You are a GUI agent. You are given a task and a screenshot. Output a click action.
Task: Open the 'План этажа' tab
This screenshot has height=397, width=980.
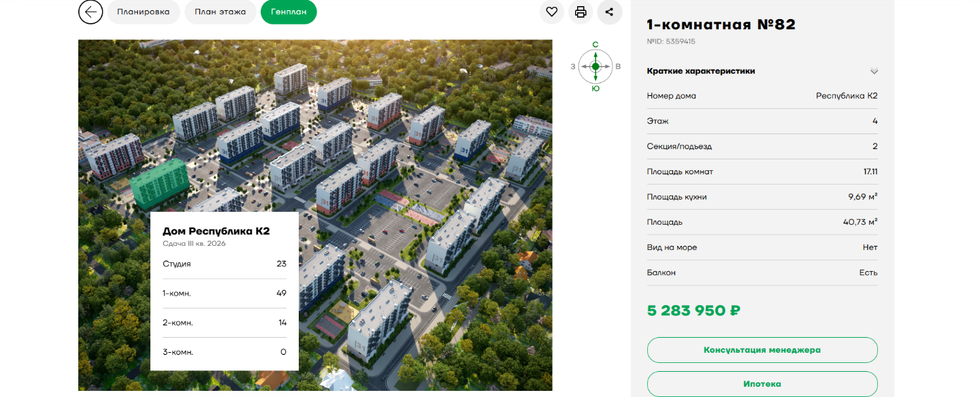pyautogui.click(x=220, y=12)
